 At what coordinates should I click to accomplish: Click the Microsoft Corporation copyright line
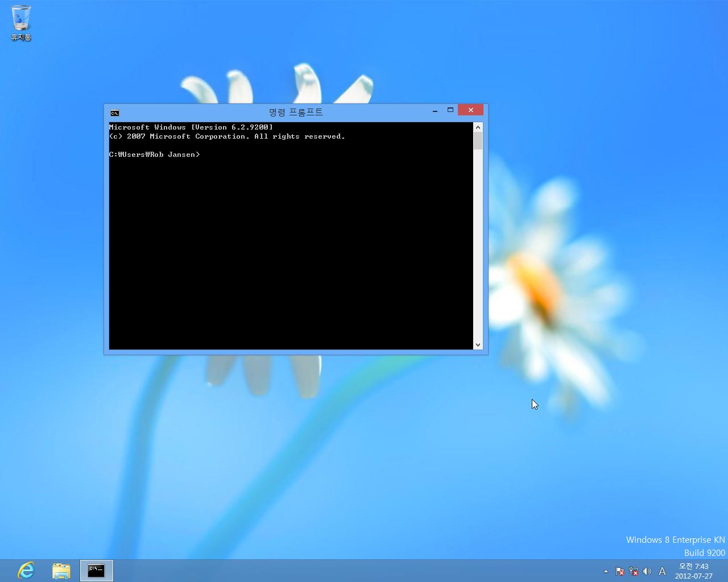tap(227, 136)
